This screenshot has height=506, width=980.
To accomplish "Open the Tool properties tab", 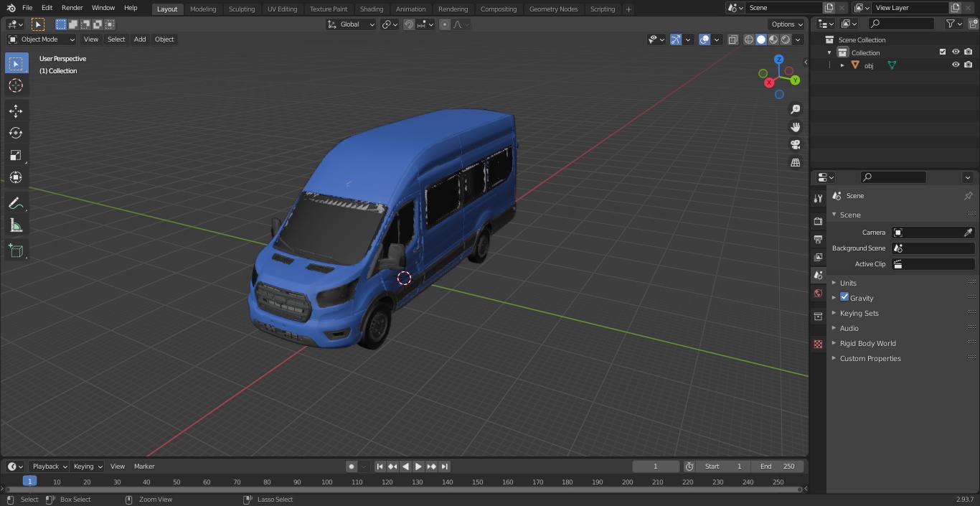I will click(x=818, y=199).
